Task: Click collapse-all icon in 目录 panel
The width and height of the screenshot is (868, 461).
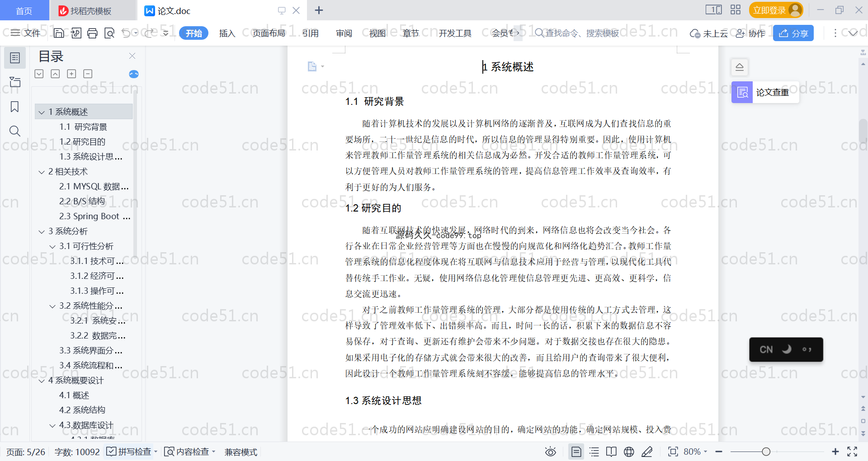Action: (x=55, y=74)
